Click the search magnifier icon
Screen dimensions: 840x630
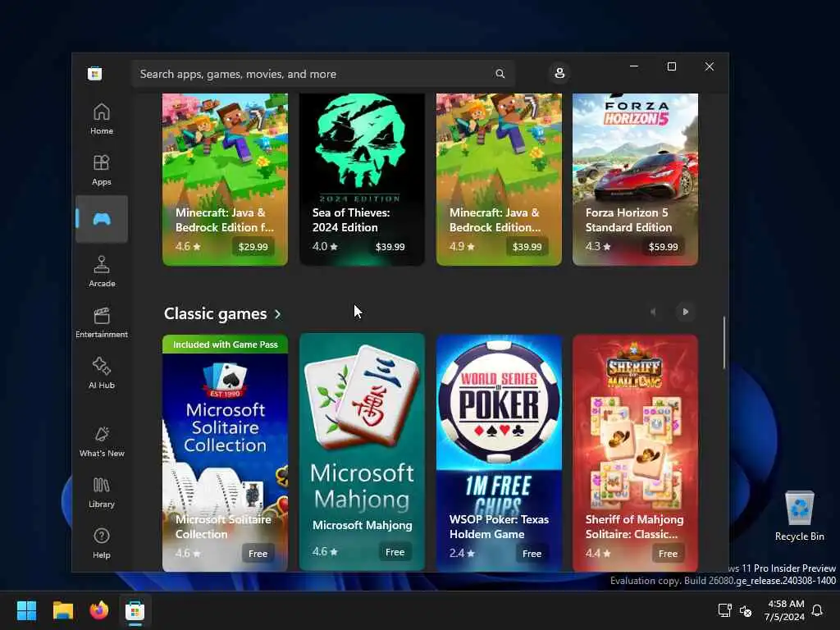coord(500,74)
